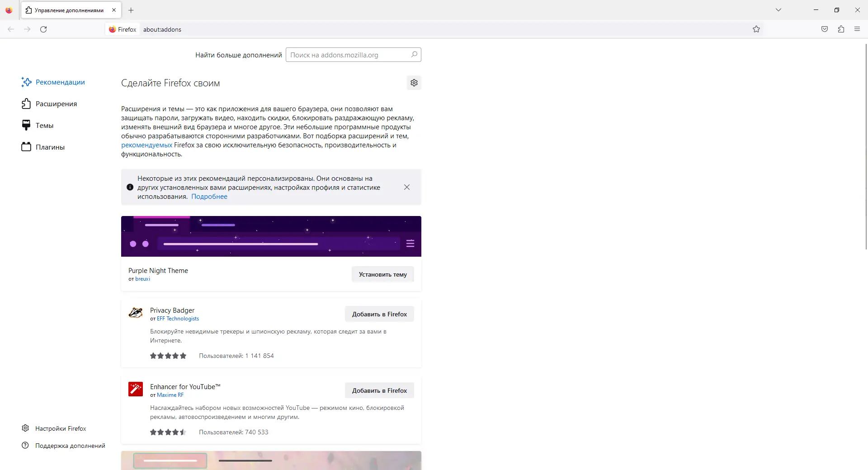This screenshot has height=470, width=868.
Task: Click the plugin icon beside Плагины
Action: pos(26,147)
